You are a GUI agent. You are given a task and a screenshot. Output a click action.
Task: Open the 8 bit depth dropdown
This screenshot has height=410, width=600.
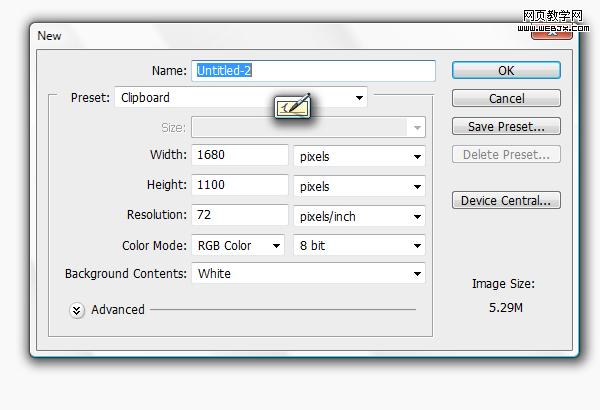coord(359,245)
